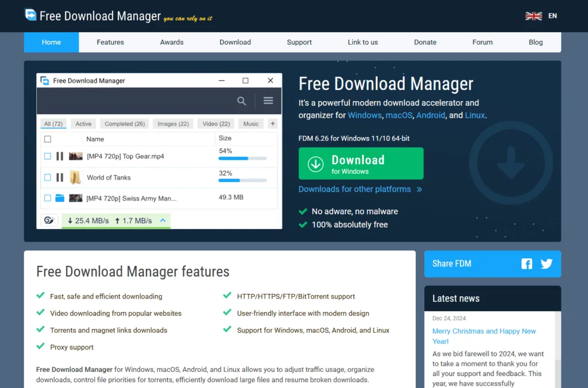Select the All (72) filter tab
Viewport: 588px width, 388px height.
point(53,124)
